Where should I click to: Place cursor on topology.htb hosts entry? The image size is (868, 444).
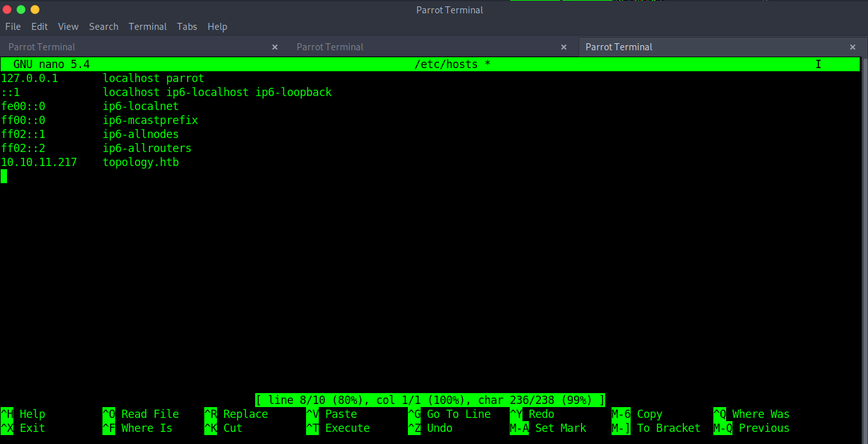(141, 162)
